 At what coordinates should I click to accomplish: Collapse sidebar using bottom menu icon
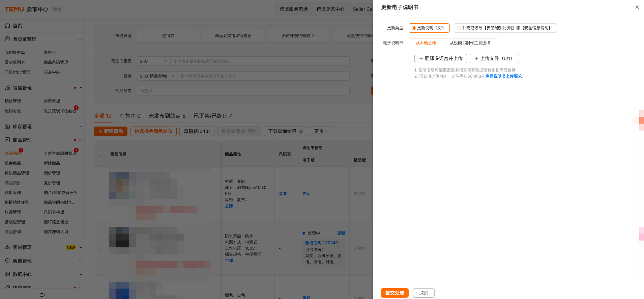[42, 295]
